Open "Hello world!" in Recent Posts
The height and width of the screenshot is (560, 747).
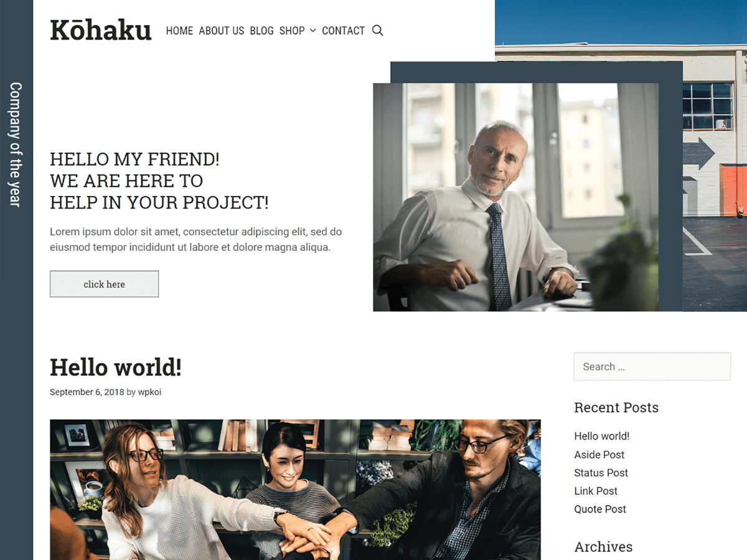pos(601,436)
